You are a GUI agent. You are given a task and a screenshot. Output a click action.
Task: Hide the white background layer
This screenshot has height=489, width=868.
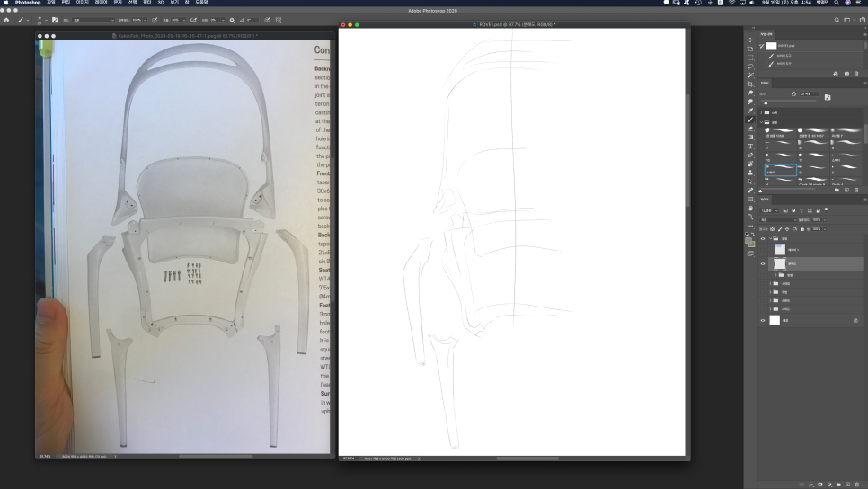click(x=763, y=320)
